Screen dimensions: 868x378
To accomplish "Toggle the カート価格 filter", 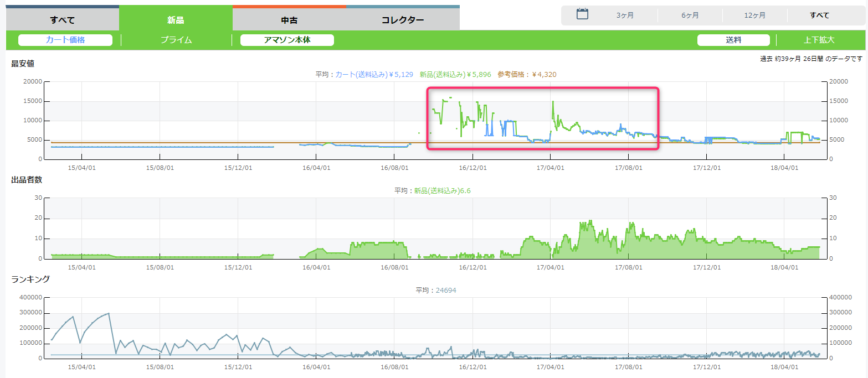I will pyautogui.click(x=65, y=40).
